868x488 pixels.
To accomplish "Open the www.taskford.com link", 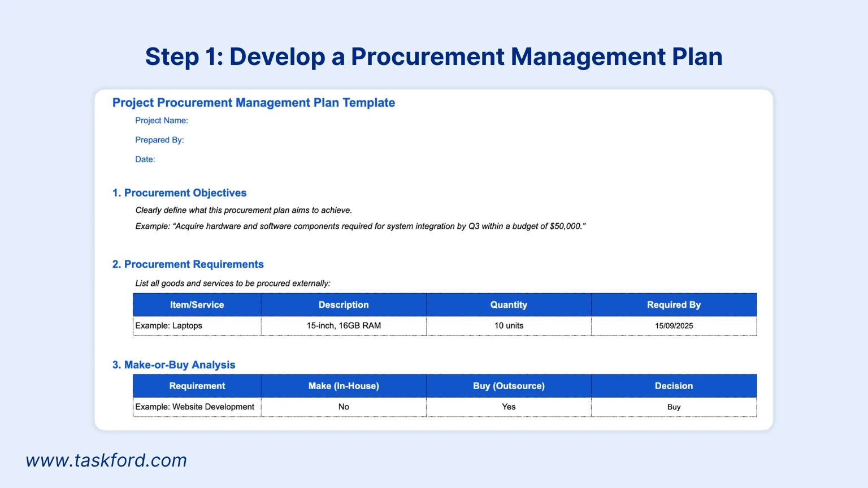I will (107, 460).
